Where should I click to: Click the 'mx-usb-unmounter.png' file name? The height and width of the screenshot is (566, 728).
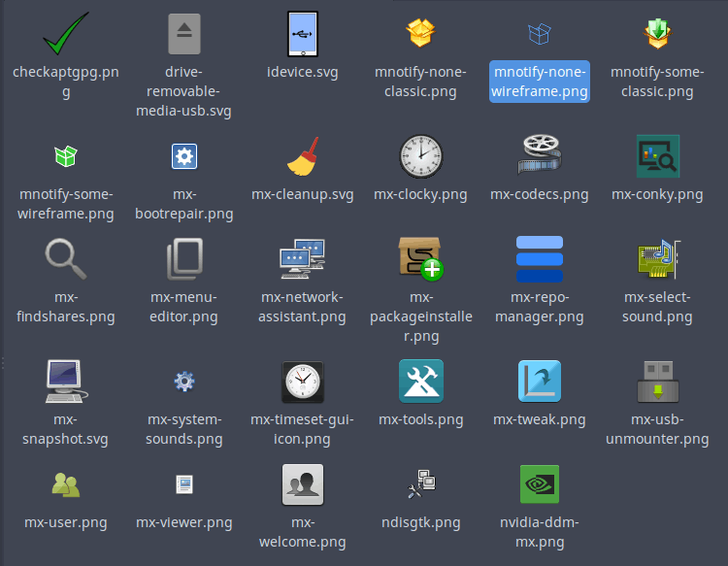point(657,429)
